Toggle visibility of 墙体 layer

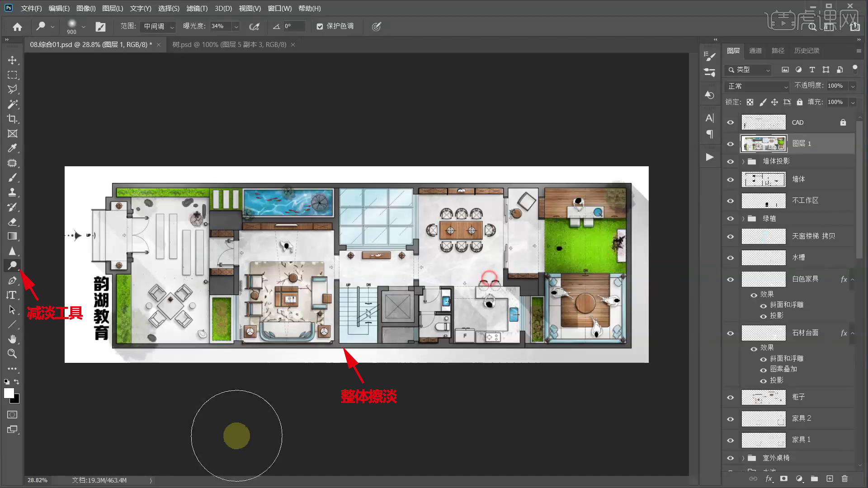coord(730,179)
